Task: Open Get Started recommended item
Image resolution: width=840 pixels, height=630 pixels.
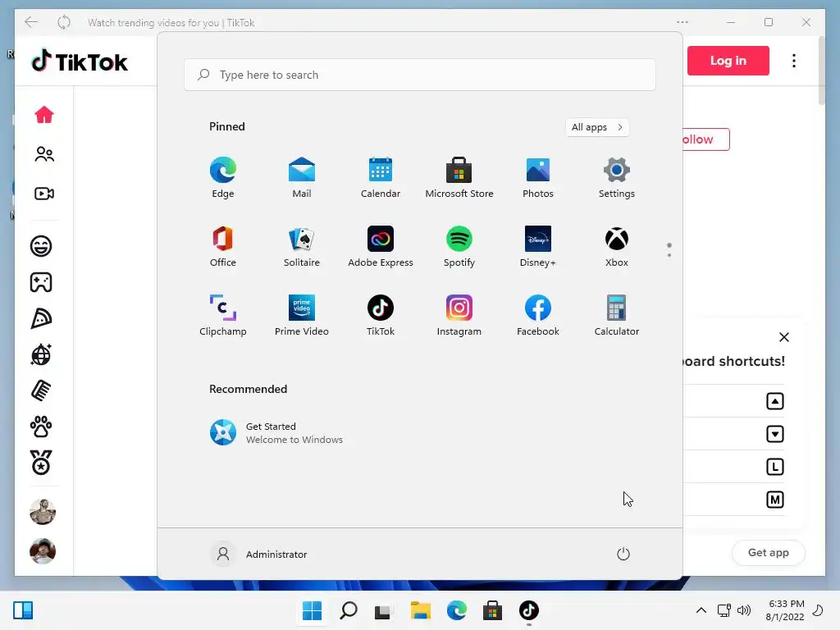Action: 276,432
